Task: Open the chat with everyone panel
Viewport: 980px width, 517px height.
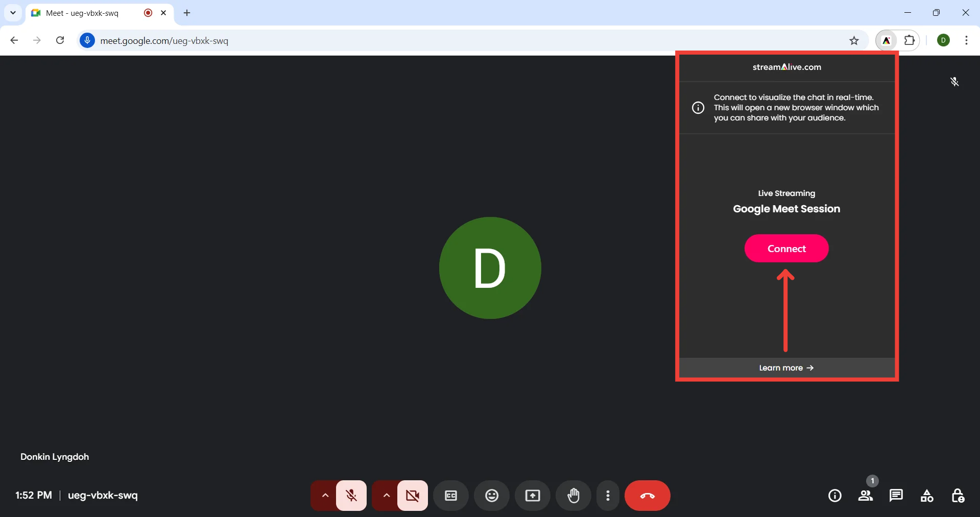Action: [896, 496]
